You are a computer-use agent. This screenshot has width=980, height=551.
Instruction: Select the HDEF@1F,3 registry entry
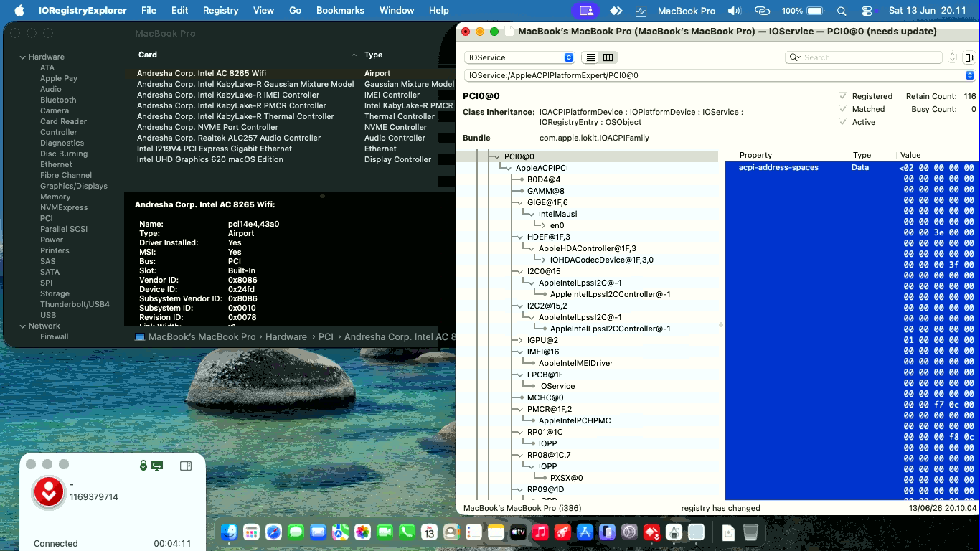549,237
